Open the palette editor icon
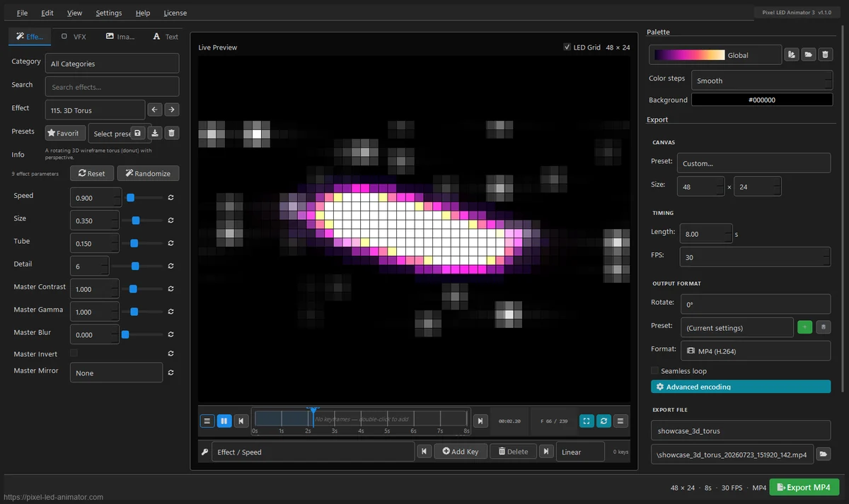 tap(792, 55)
